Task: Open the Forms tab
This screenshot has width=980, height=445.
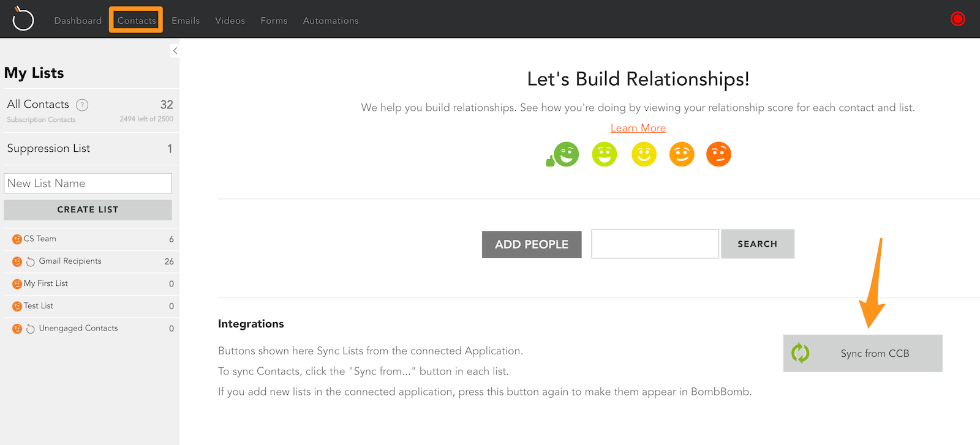Action: [274, 20]
